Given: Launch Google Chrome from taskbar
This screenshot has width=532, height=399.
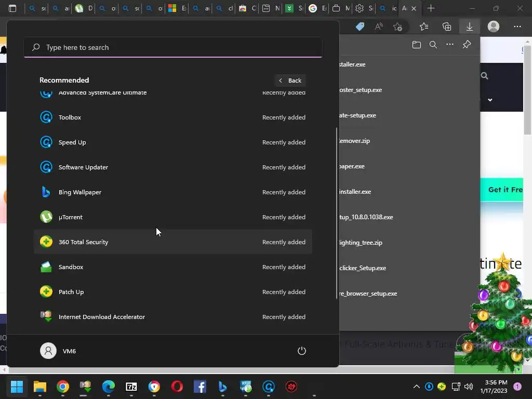Looking at the screenshot, I should tap(63, 387).
